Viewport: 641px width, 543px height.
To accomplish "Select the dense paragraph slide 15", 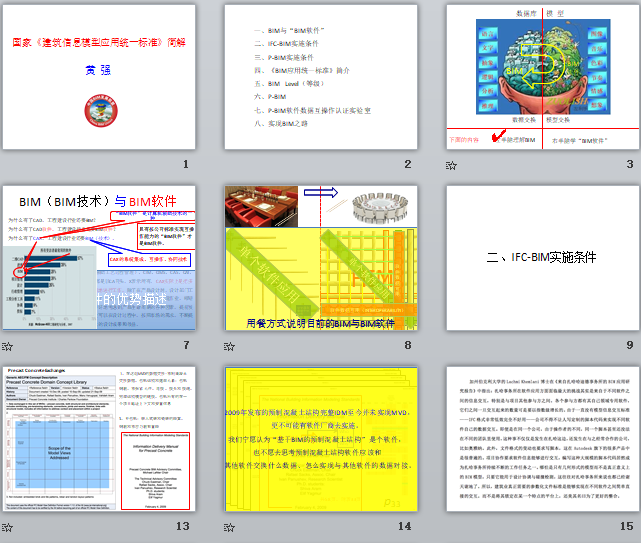I will pos(543,439).
